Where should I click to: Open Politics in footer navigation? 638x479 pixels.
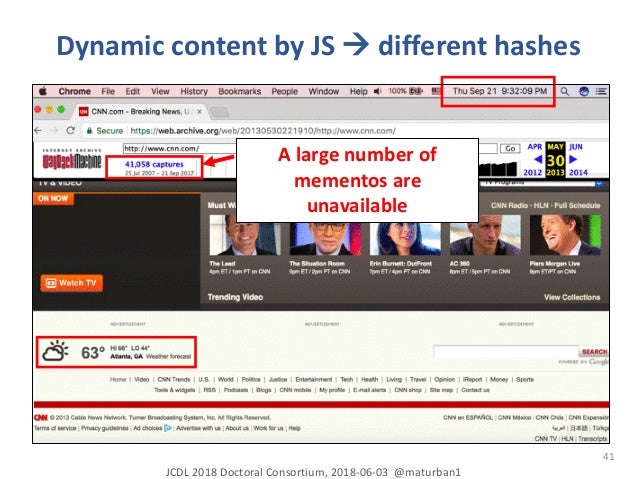(251, 379)
